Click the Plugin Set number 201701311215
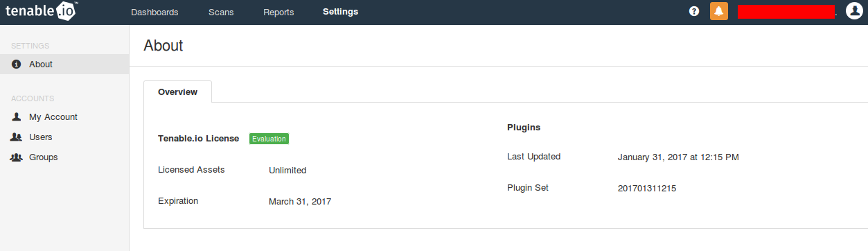Viewport: 868px width, 251px height. pos(647,188)
